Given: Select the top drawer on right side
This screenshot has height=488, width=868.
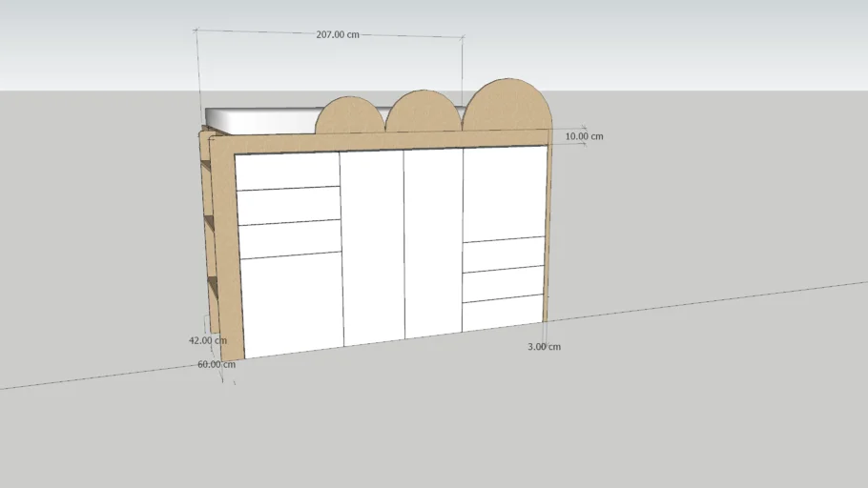Looking at the screenshot, I should pos(504,254).
